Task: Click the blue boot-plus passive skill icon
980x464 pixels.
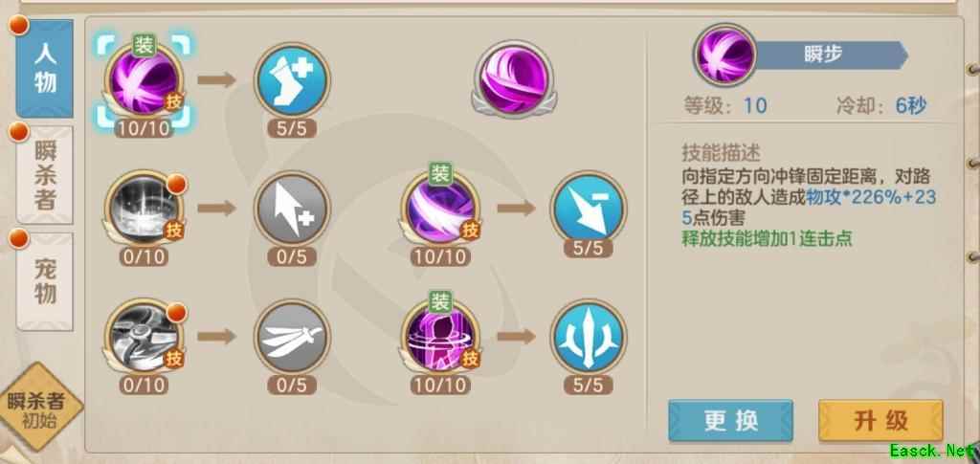Action: [292, 80]
